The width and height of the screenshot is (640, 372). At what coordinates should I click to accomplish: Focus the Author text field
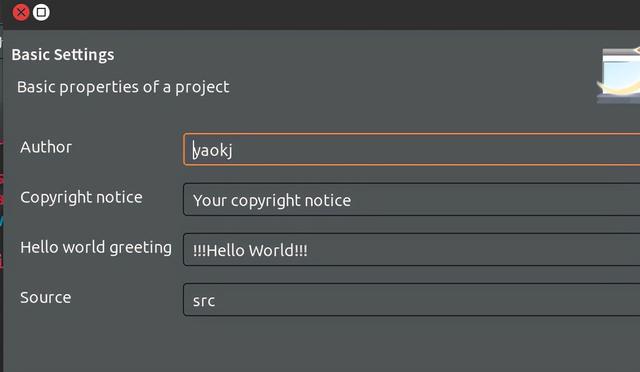coord(411,149)
